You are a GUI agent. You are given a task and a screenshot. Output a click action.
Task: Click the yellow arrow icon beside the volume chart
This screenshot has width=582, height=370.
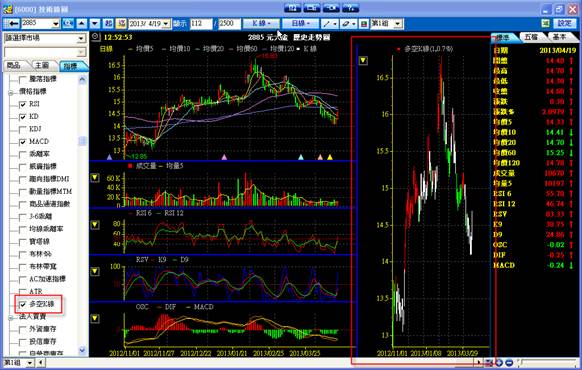(x=95, y=178)
